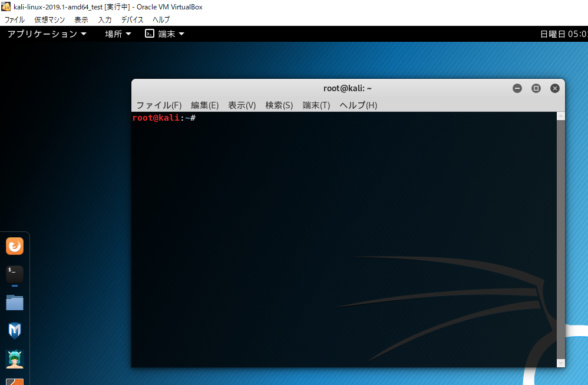Screen dimensions: 588x385
Task: Close the root@kali terminal window
Action: 554,88
